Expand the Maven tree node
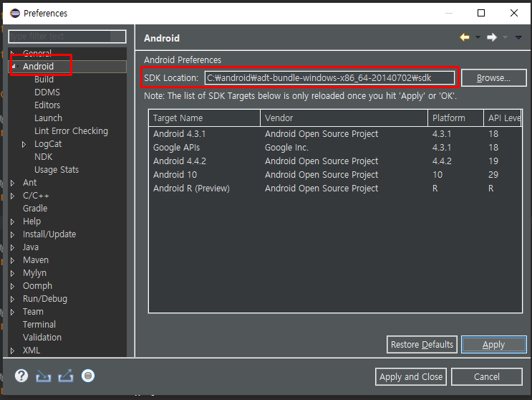The height and width of the screenshot is (400, 532). click(x=13, y=260)
